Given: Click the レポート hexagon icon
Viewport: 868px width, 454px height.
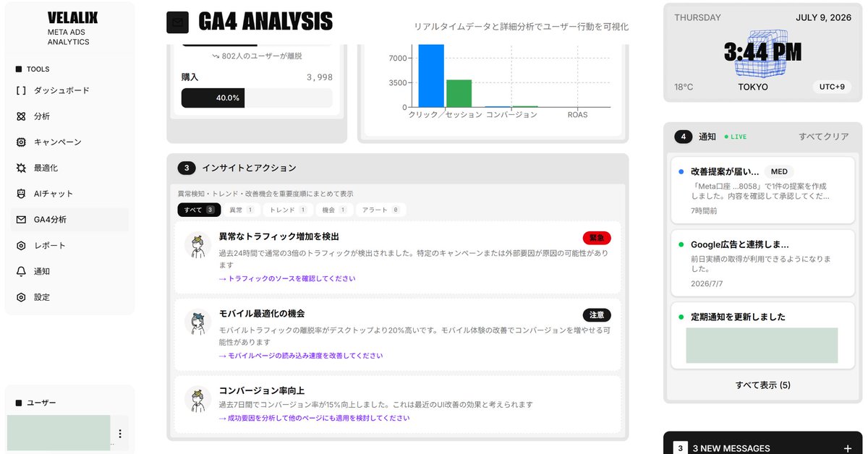Looking at the screenshot, I should click(x=21, y=246).
